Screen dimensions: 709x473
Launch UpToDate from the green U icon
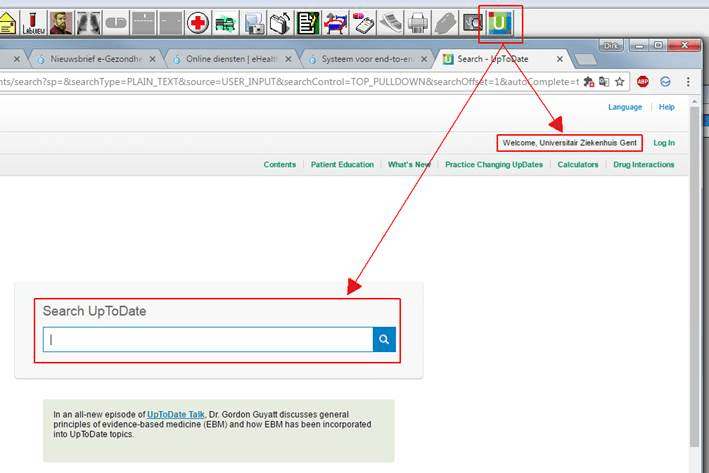500,23
